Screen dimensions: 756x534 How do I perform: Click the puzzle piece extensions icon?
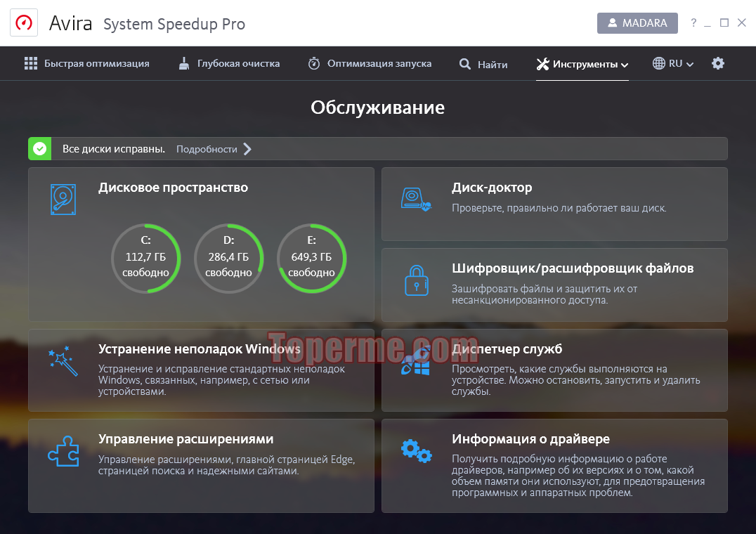click(x=64, y=451)
